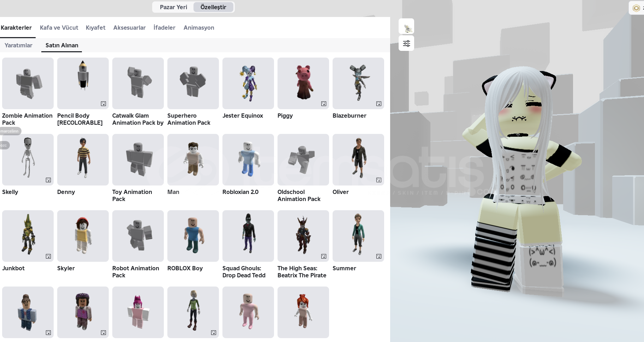Click the Oliver name label
The image size is (644, 342).
(341, 192)
